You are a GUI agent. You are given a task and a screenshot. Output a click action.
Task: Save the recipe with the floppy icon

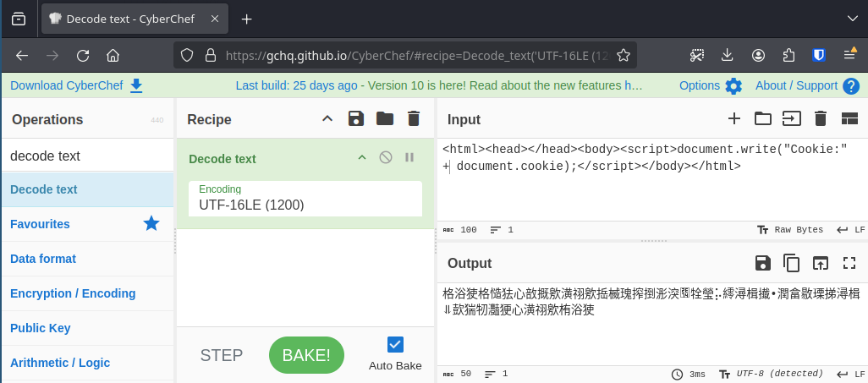pyautogui.click(x=356, y=118)
